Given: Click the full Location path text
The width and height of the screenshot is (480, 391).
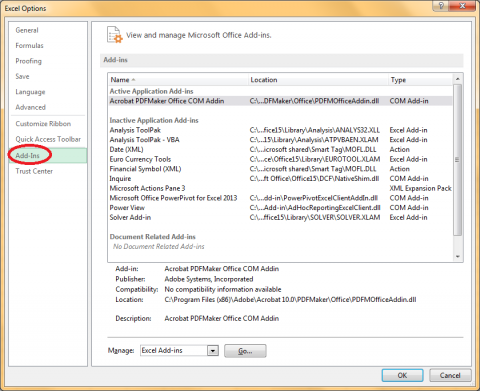Looking at the screenshot, I should (x=290, y=300).
